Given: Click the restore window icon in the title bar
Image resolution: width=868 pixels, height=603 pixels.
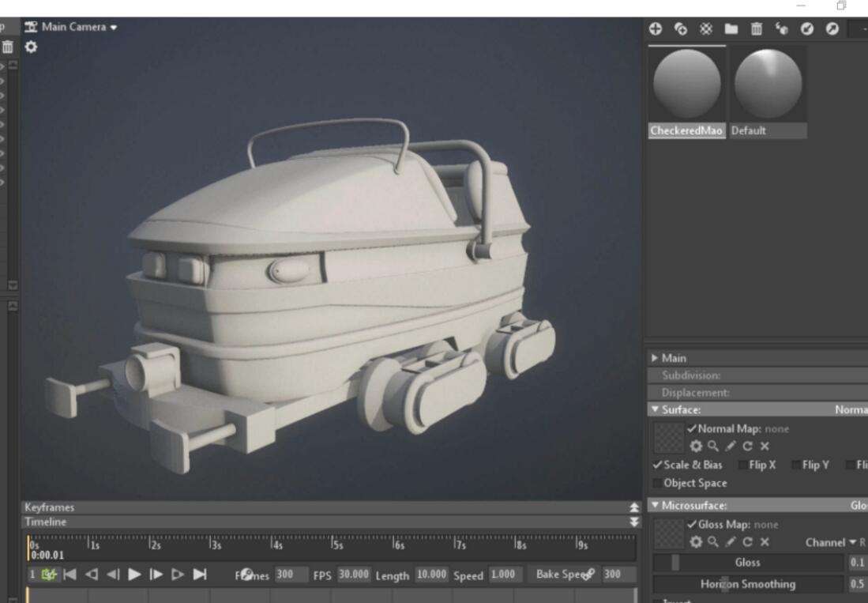Looking at the screenshot, I should (x=841, y=6).
